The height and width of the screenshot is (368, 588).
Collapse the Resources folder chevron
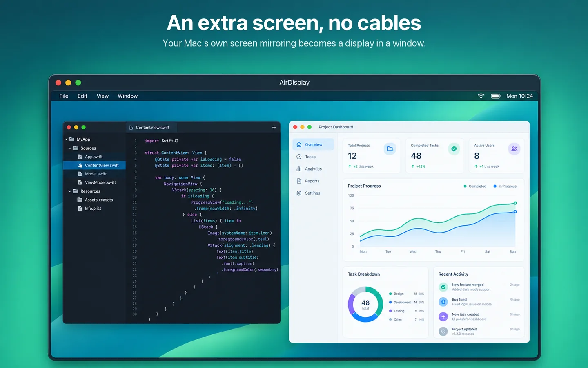[70, 191]
